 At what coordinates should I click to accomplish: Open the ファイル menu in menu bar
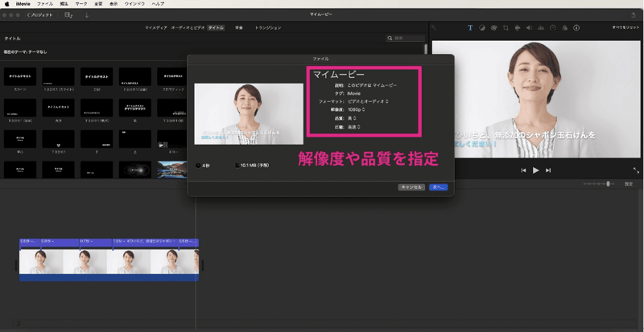pos(45,4)
